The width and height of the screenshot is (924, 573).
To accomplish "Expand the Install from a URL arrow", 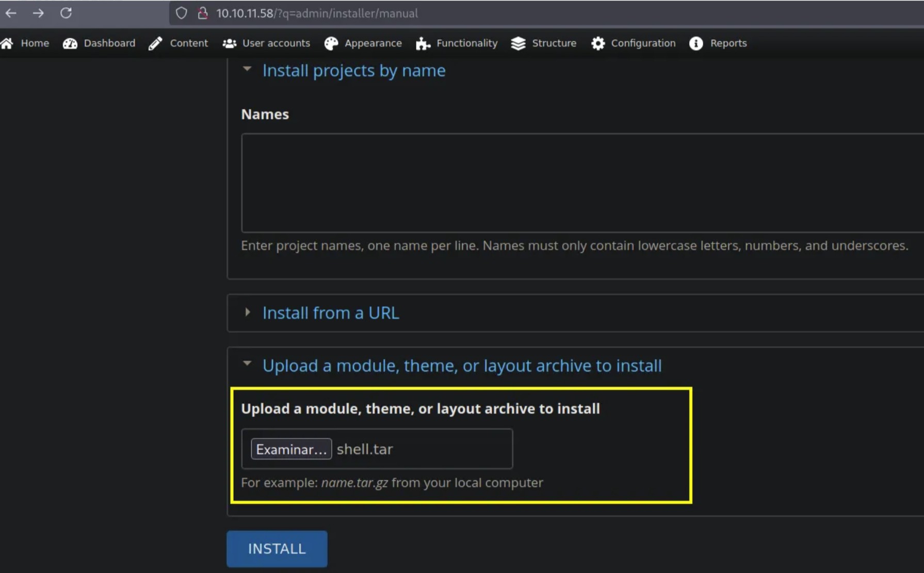I will click(248, 312).
